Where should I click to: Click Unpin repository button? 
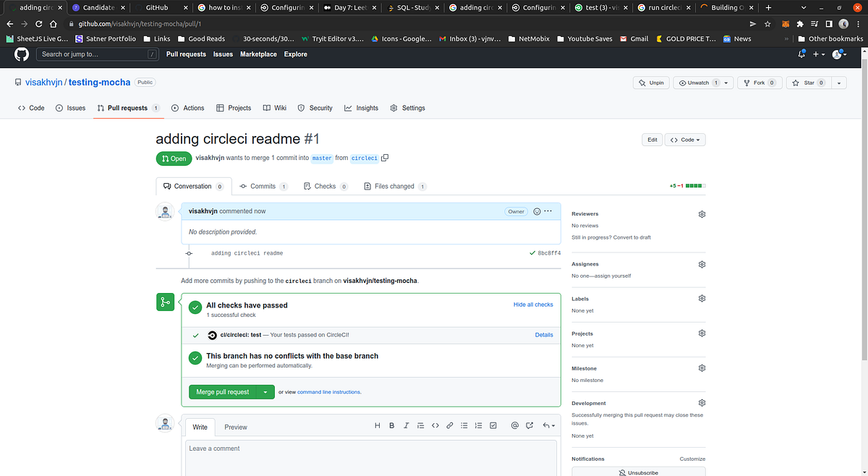tap(650, 82)
